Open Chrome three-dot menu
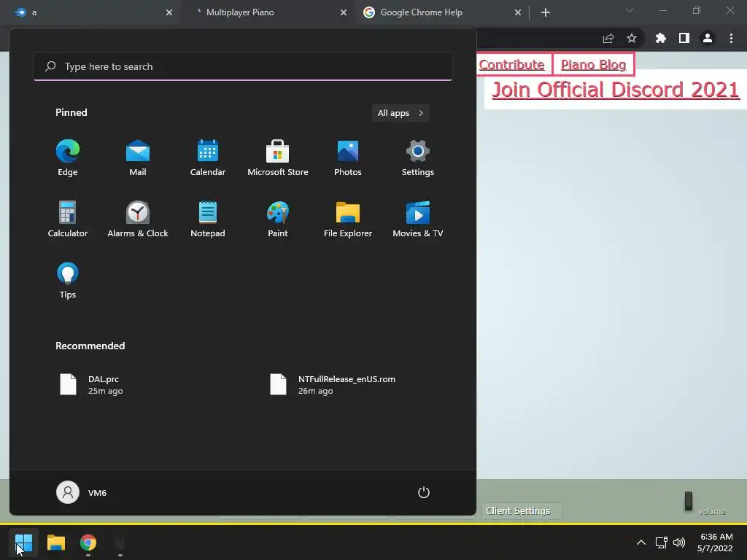Viewport: 747px width, 560px height. [731, 38]
